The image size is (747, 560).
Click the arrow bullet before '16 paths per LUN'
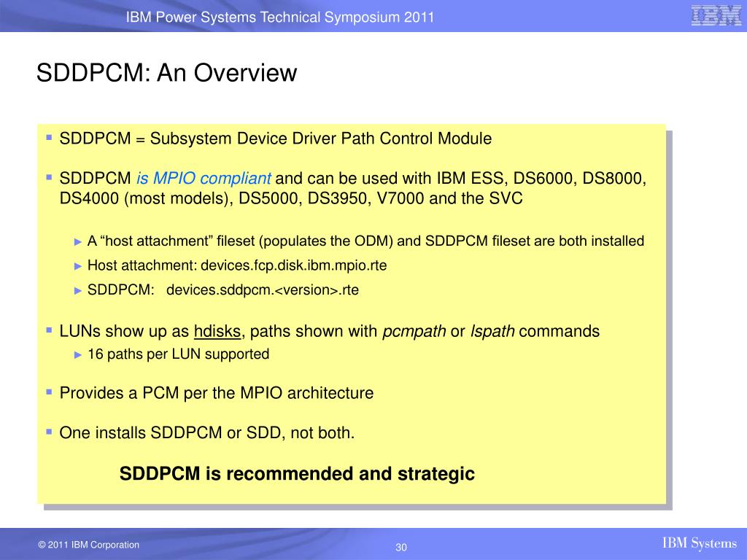coord(78,355)
